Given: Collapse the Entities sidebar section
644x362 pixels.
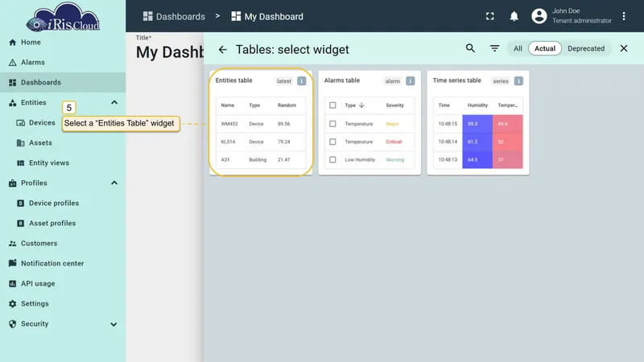Looking at the screenshot, I should (x=114, y=102).
